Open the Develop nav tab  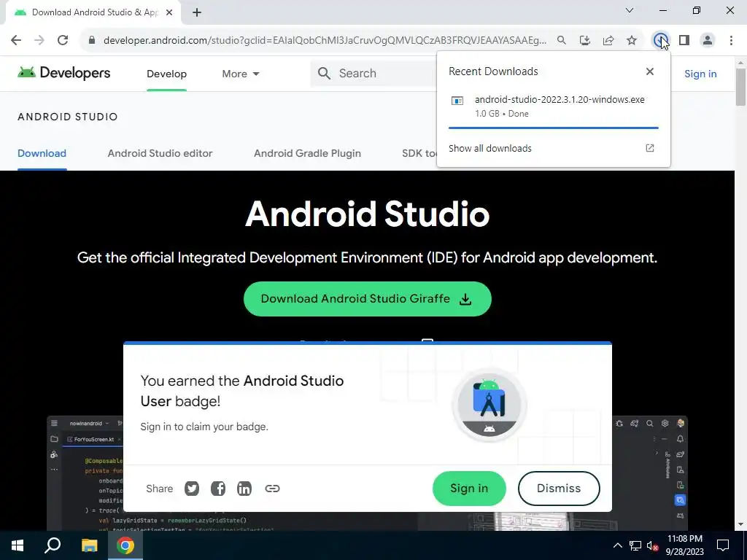pyautogui.click(x=167, y=74)
